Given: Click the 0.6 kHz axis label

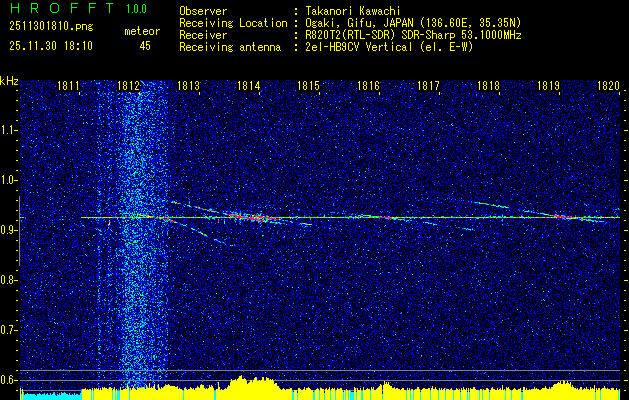Looking at the screenshot, I should coord(8,380).
